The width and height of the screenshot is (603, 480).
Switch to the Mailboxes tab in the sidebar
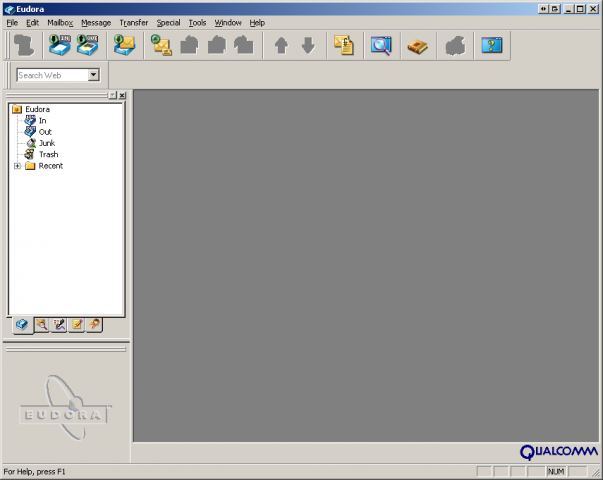[x=22, y=325]
